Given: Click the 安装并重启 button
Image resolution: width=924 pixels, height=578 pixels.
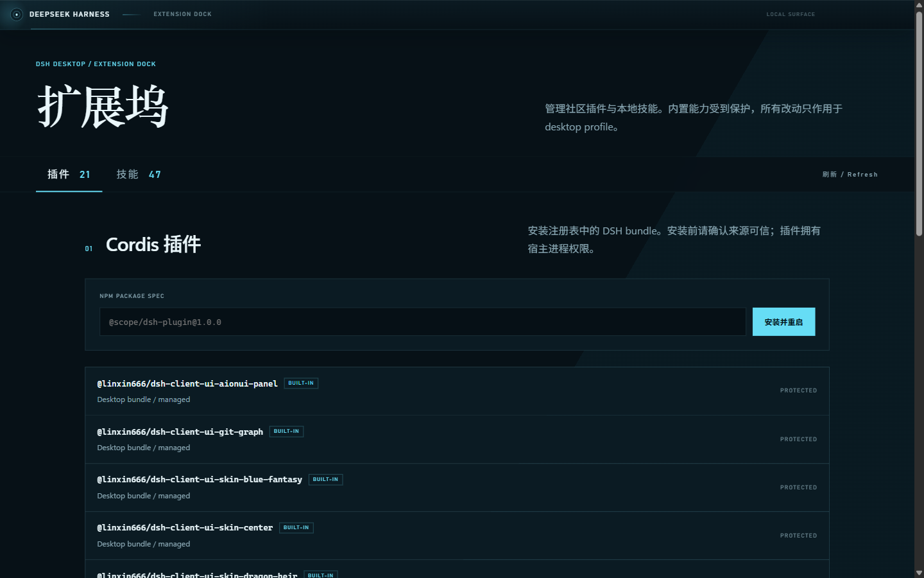Looking at the screenshot, I should [783, 322].
